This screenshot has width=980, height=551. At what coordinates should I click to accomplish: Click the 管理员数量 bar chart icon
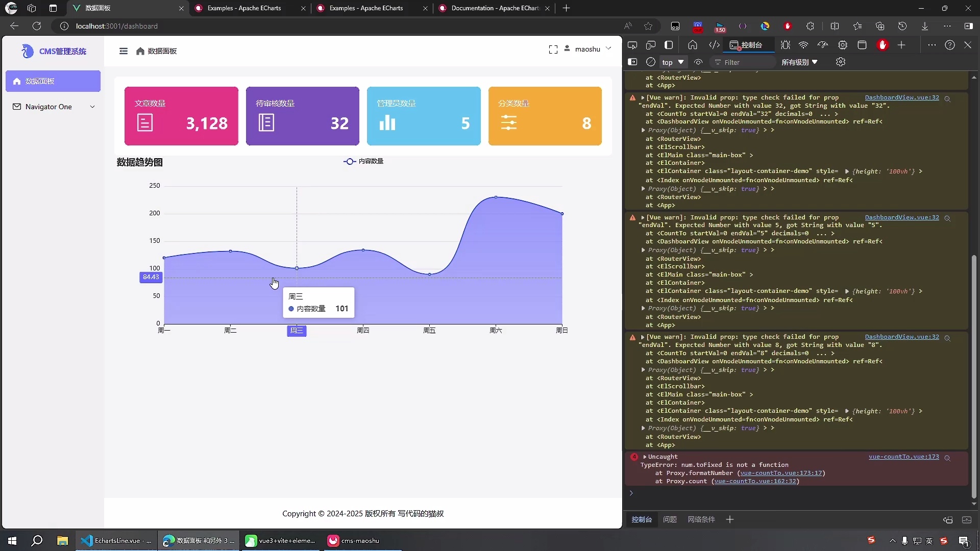pyautogui.click(x=387, y=122)
